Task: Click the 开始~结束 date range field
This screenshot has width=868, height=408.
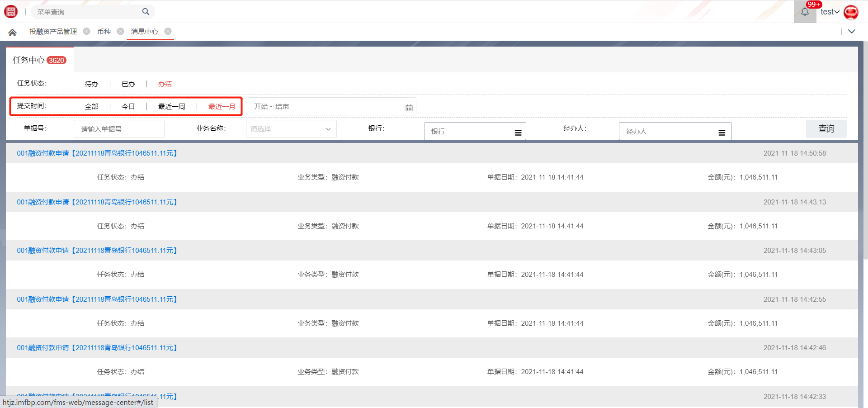Action: click(x=331, y=107)
